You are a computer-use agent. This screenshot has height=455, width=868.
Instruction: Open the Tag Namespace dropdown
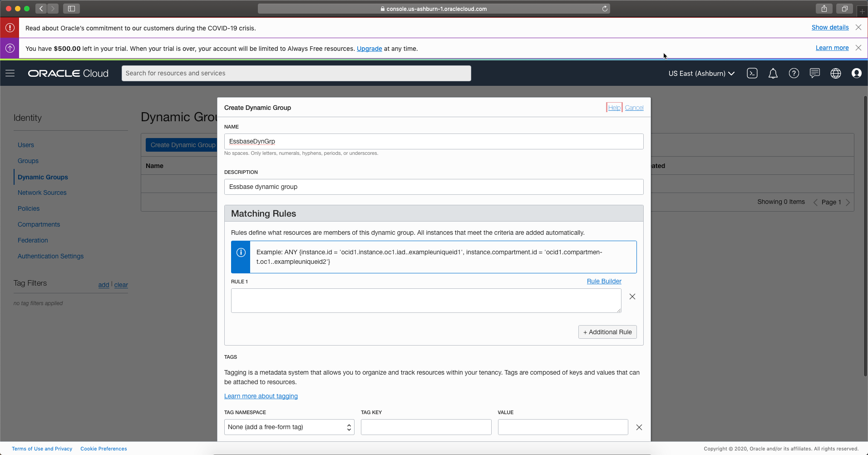pos(289,427)
